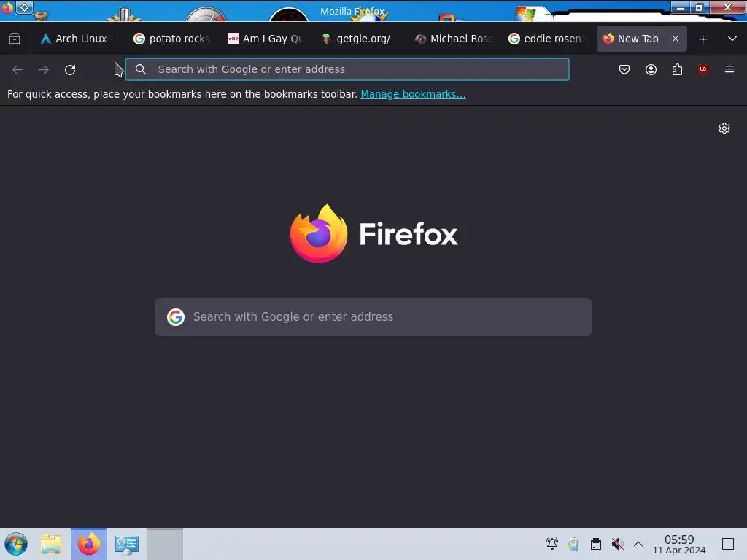Viewport: 747px width, 560px height.
Task: Open the eddie rosen tab
Action: click(x=547, y=39)
